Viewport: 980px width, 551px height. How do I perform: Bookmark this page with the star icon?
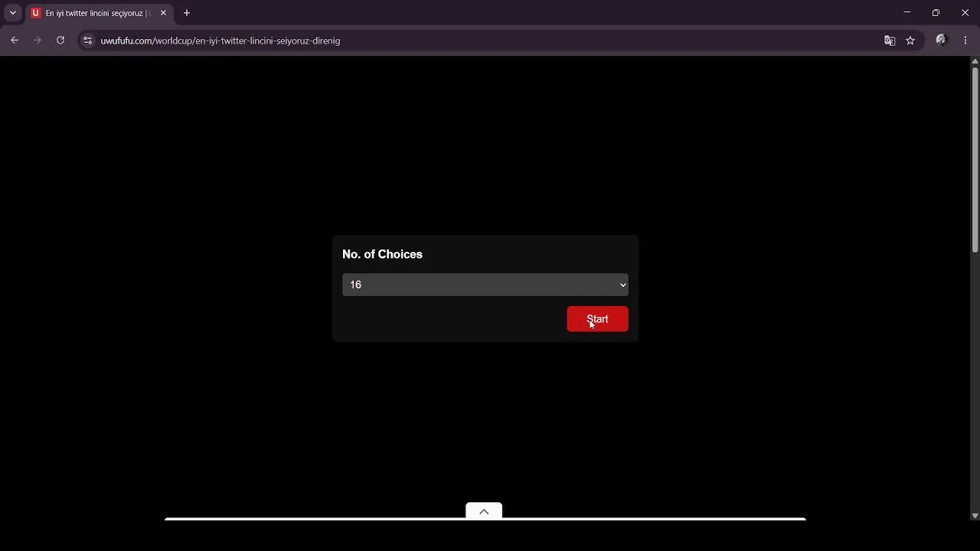coord(910,41)
